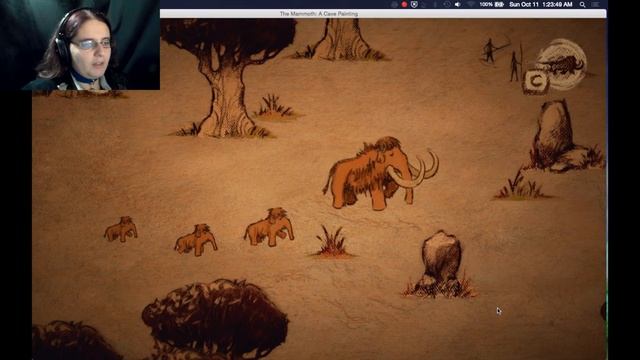640x360 pixels.
Task: Click the middle baby mammoth of three
Action: [x=196, y=240]
